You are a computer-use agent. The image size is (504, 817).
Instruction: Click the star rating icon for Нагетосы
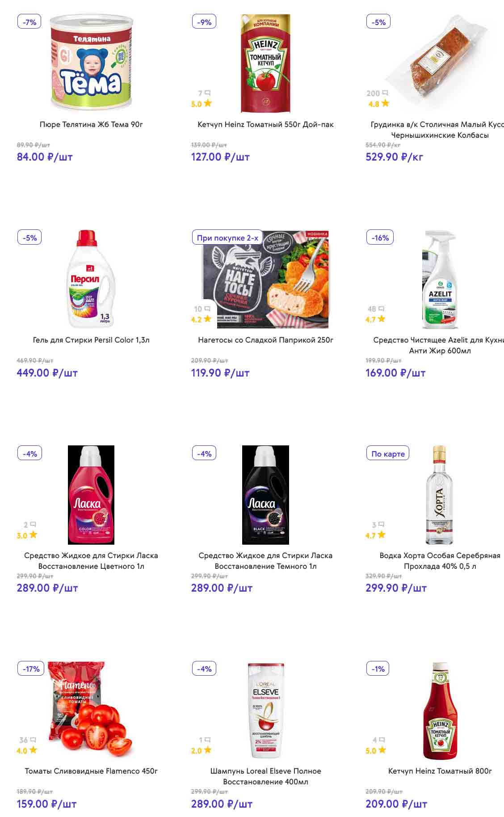point(208,319)
